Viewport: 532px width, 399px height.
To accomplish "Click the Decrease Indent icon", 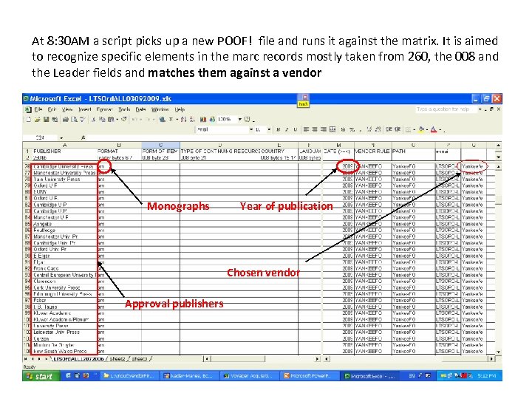I will [x=389, y=129].
